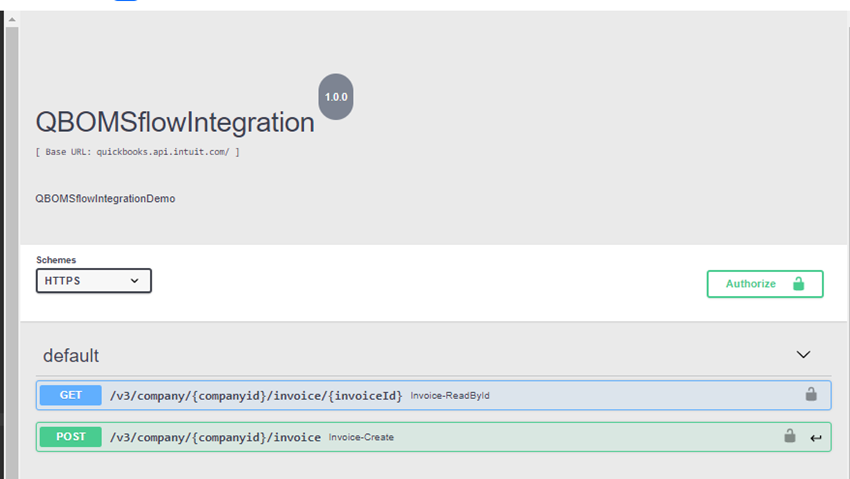
Task: Click the 1.0.0 version badge
Action: tap(335, 96)
